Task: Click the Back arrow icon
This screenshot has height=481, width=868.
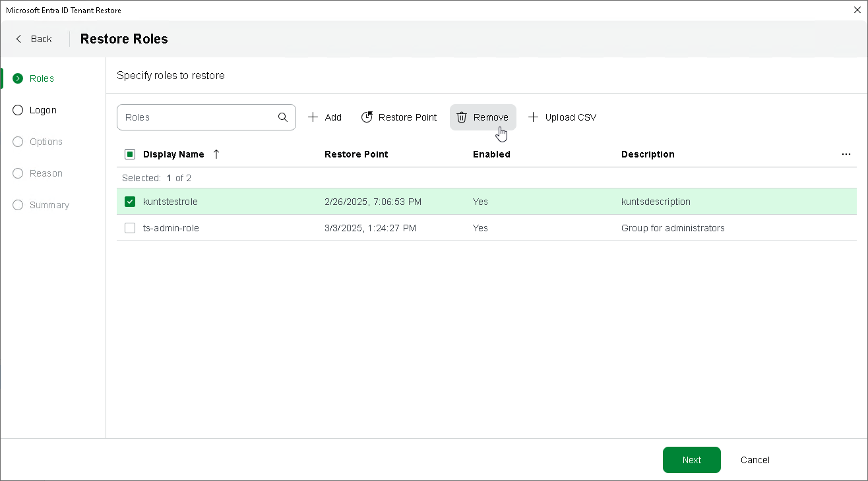Action: click(18, 39)
